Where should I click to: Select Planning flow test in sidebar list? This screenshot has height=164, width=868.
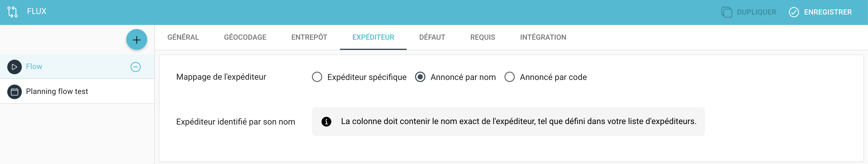tap(77, 91)
